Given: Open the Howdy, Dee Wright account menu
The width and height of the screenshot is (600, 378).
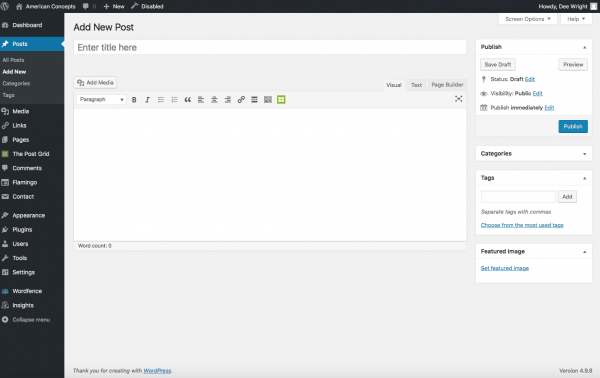Looking at the screenshot, I should tap(567, 7).
